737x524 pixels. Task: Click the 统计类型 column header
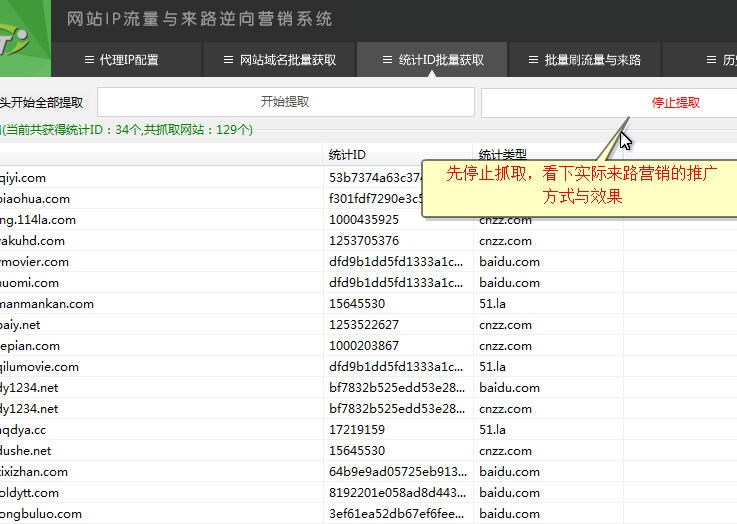502,155
